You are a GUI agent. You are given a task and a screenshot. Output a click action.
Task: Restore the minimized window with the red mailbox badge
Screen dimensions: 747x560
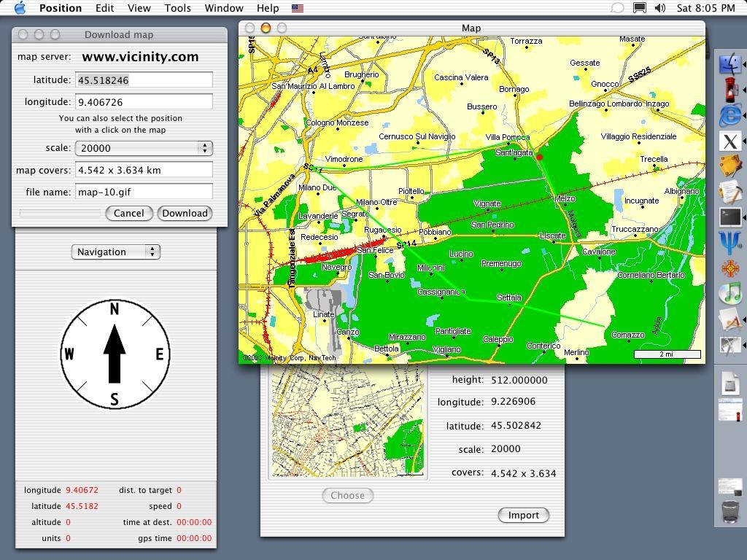coord(729,410)
